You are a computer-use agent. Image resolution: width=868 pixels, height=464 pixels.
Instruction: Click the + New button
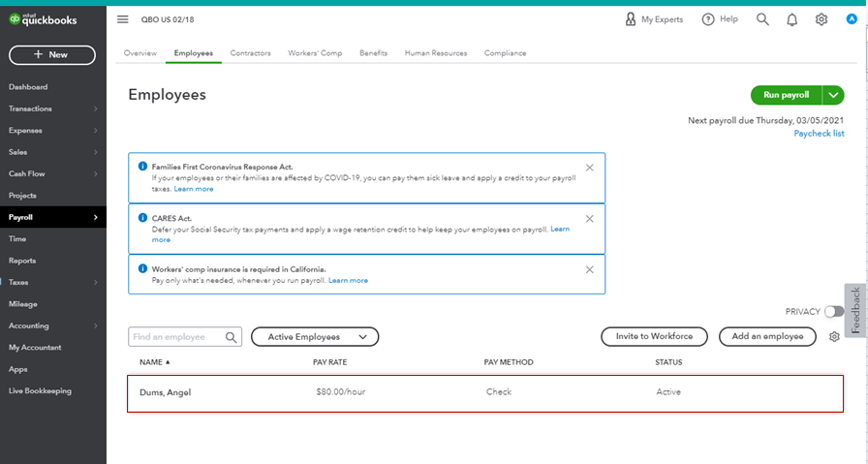(52, 55)
